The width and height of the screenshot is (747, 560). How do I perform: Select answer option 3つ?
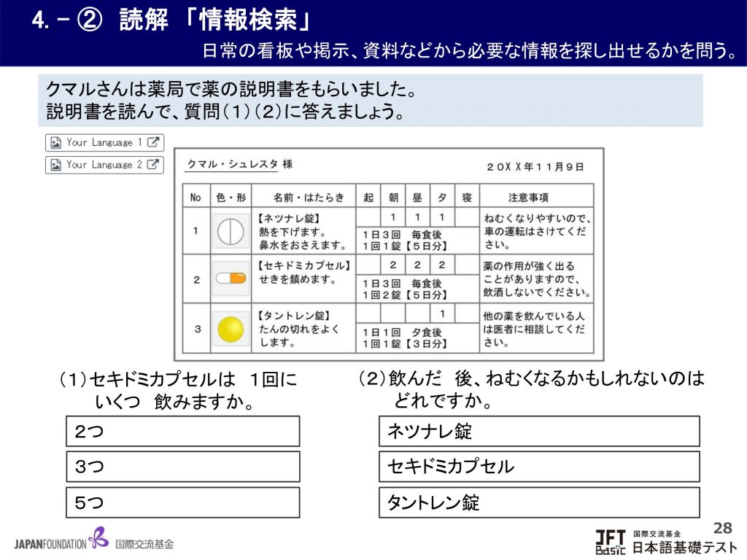182,467
